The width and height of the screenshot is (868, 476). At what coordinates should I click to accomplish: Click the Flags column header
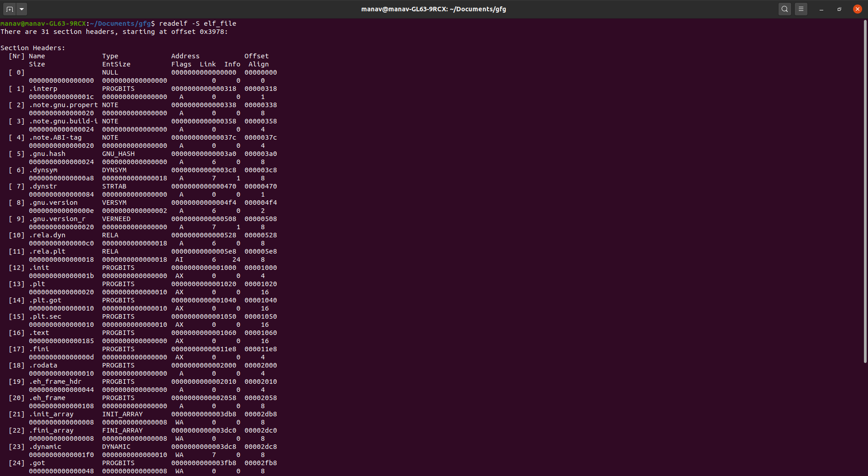[x=181, y=64]
